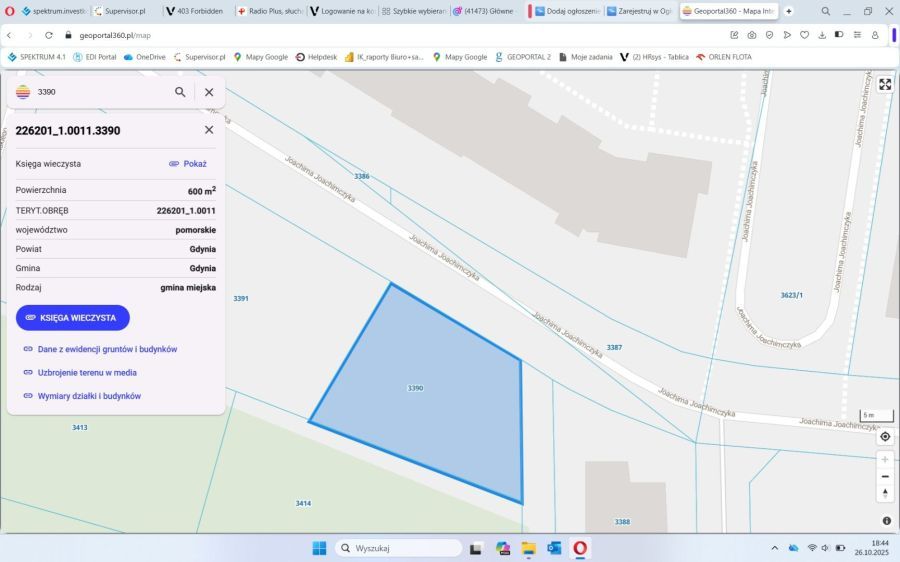Switch to 403 Forbidden tab
900x562 pixels.
199,11
